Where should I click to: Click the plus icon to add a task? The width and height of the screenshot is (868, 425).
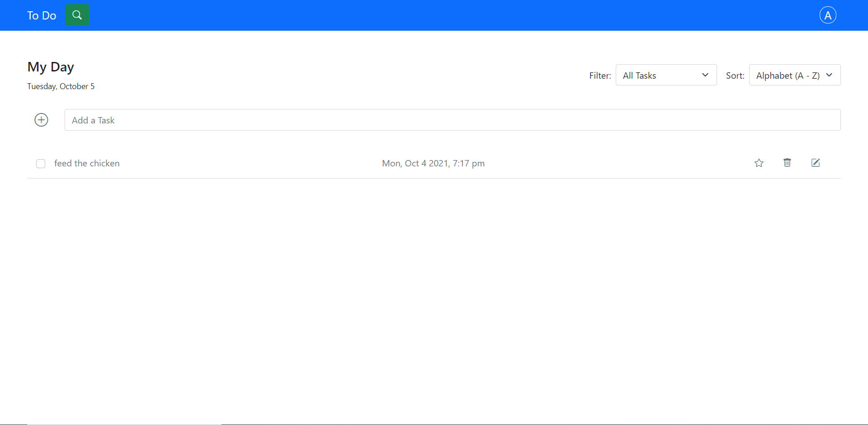click(41, 120)
